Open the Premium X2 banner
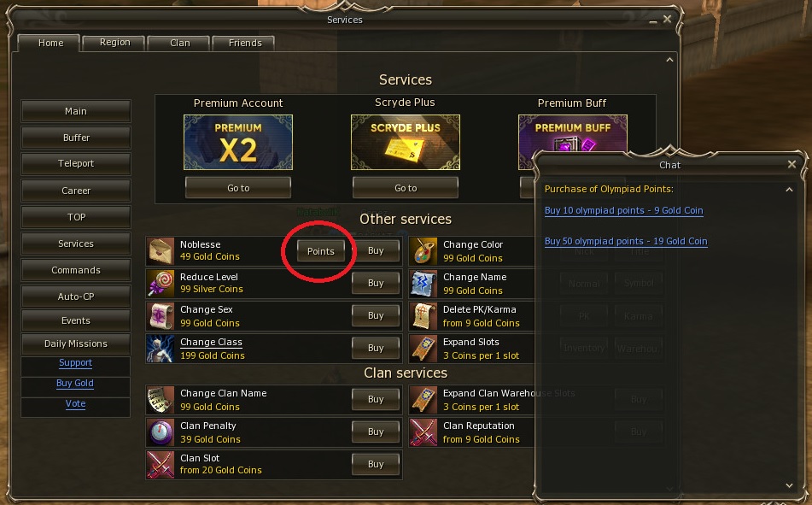Screen dimensions: 812x505 click(x=238, y=143)
